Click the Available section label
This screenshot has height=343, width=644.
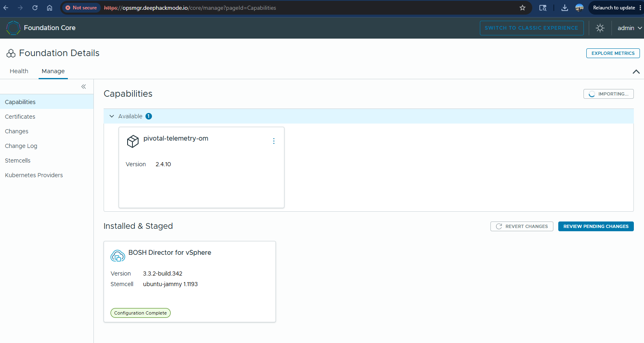click(130, 116)
